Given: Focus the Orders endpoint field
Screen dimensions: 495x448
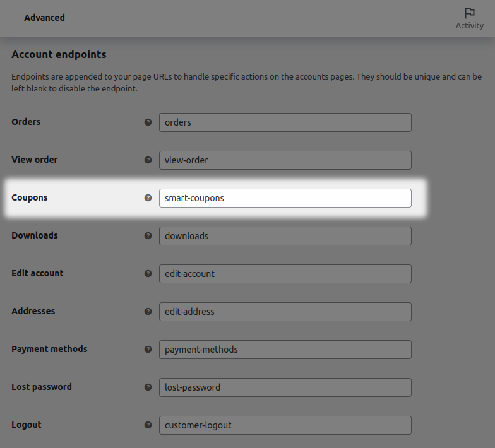Looking at the screenshot, I should (285, 122).
